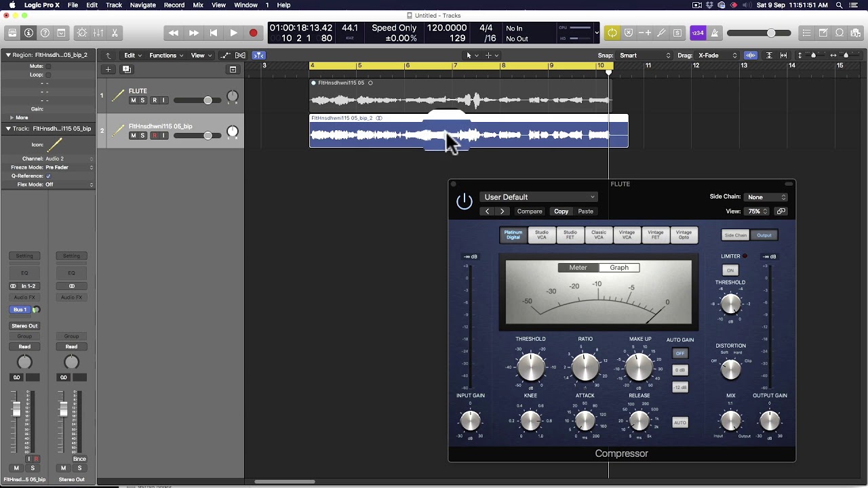The width and height of the screenshot is (868, 488).
Task: Toggle the Replace mode icon
Action: (629, 33)
